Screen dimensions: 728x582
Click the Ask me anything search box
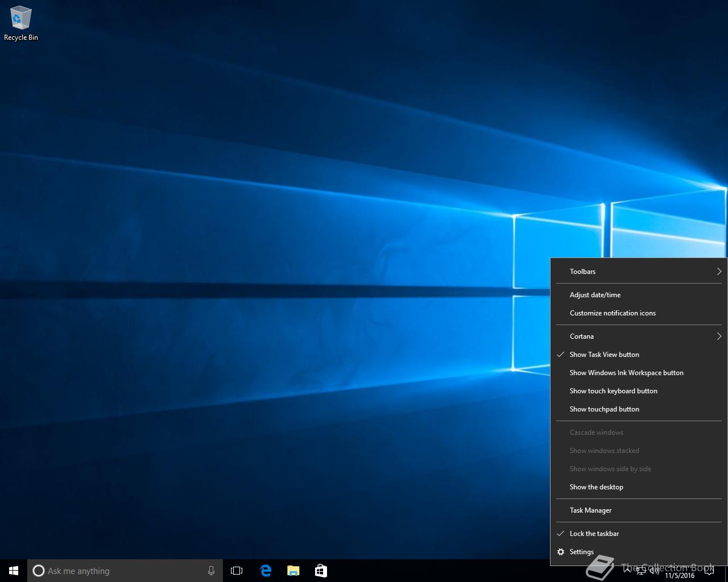tap(125, 571)
